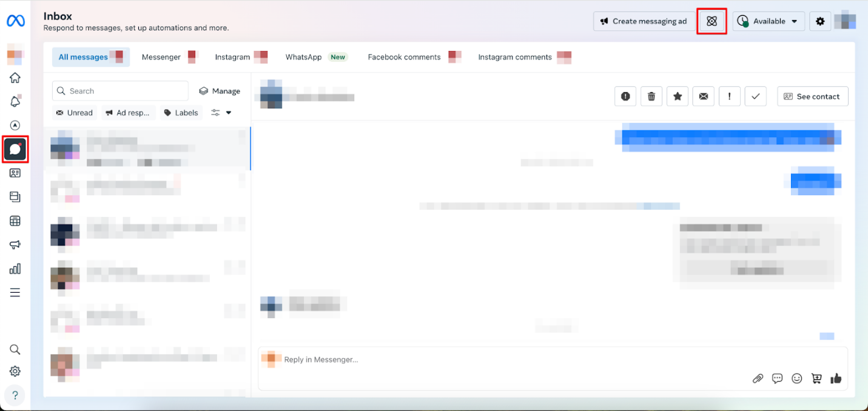The height and width of the screenshot is (411, 868).
Task: Switch to the Facebook comments tab
Action: pyautogui.click(x=405, y=57)
